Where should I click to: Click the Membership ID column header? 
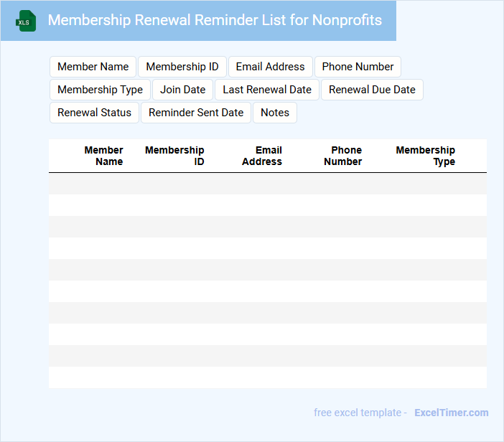(174, 156)
